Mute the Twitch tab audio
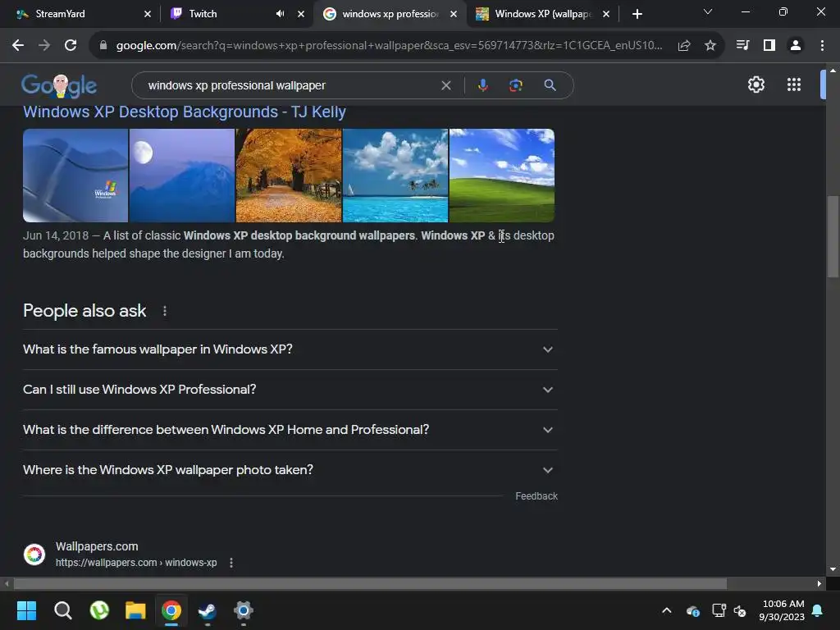 point(281,14)
